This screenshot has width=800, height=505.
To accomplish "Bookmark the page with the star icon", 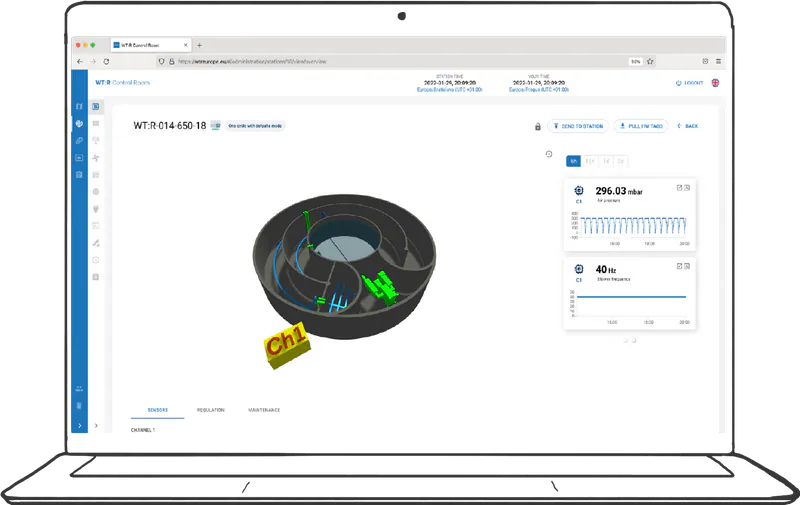I will tap(648, 61).
